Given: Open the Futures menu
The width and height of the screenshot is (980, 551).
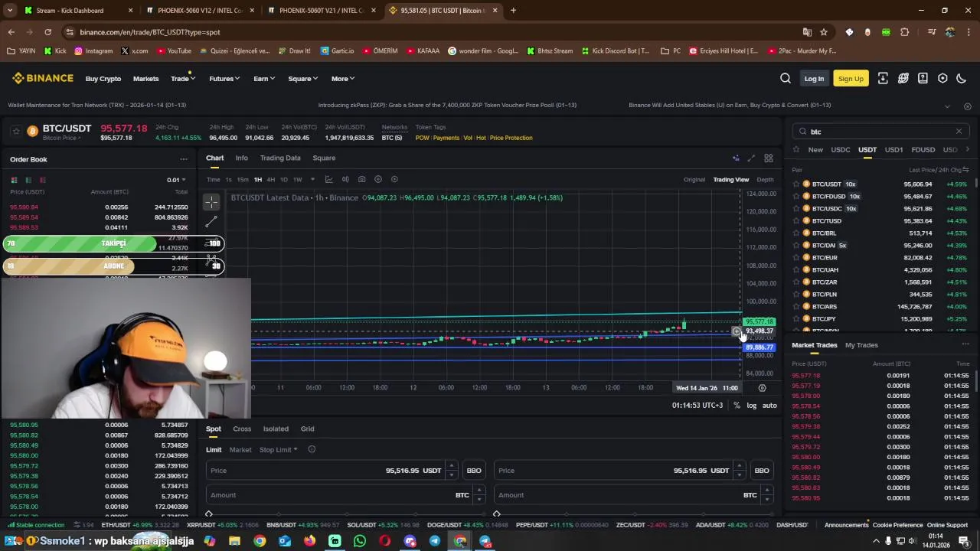Looking at the screenshot, I should pos(224,79).
